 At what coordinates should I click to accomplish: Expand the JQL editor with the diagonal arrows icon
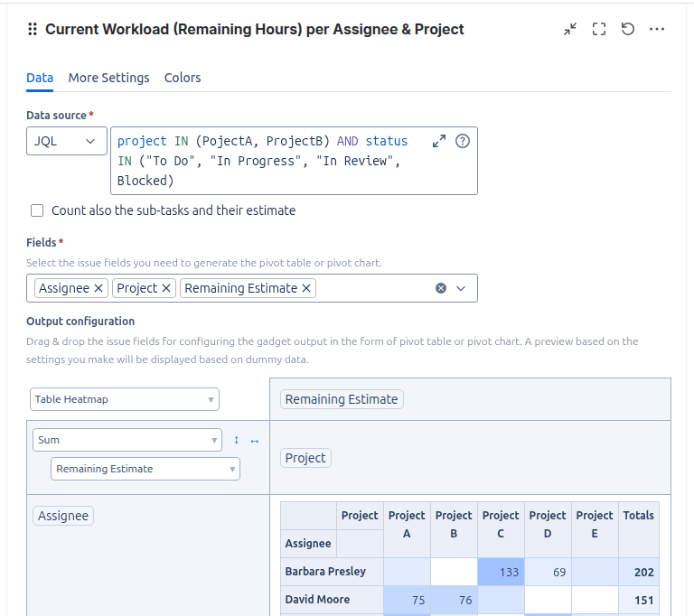(439, 141)
